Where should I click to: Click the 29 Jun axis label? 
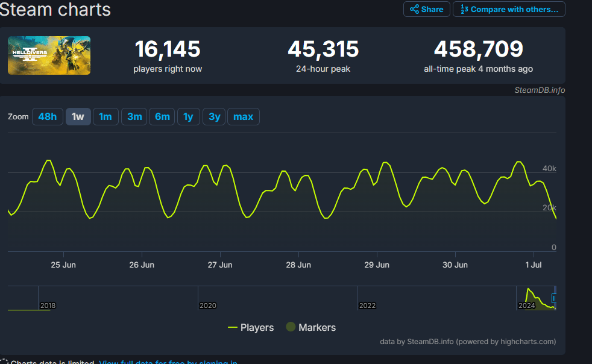tap(377, 265)
